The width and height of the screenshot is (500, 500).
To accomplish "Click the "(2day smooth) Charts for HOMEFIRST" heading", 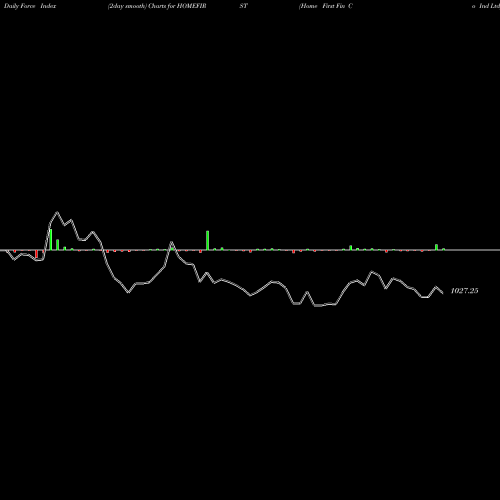I will pos(178,6).
